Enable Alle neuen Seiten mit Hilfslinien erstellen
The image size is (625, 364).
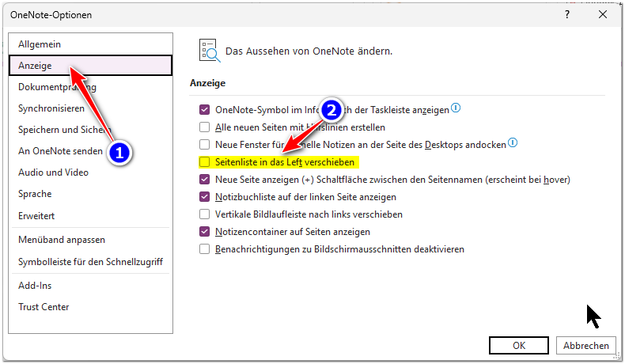[x=204, y=127]
